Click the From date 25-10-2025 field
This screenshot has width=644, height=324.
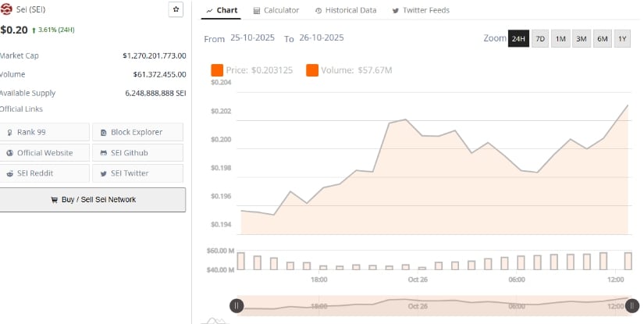[253, 38]
